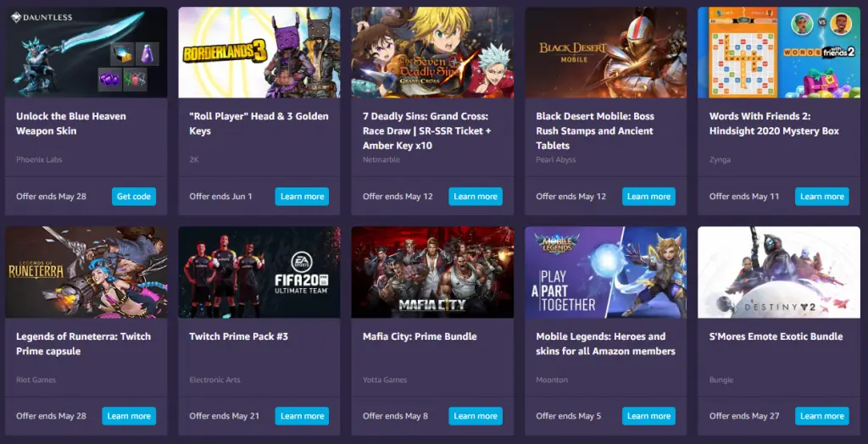Screen dimensions: 868x444
Task: Open the Mafia City banner thumbnail
Action: [x=432, y=272]
